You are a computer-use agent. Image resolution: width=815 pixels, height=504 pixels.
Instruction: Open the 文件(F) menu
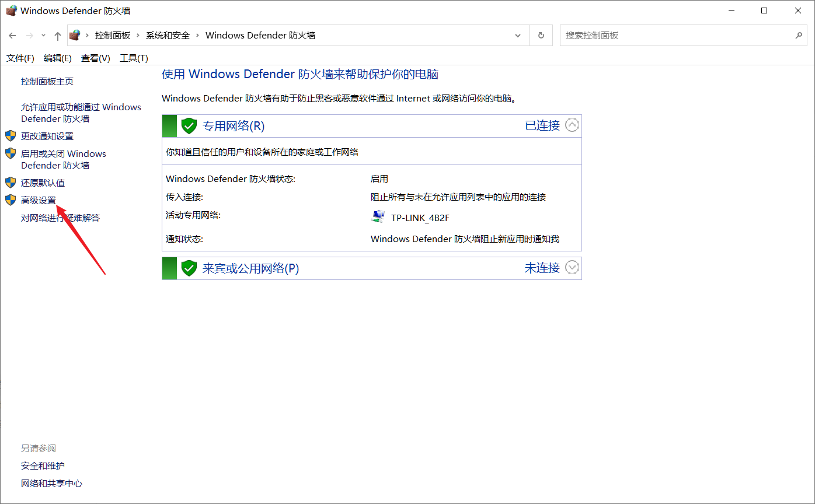(20, 58)
